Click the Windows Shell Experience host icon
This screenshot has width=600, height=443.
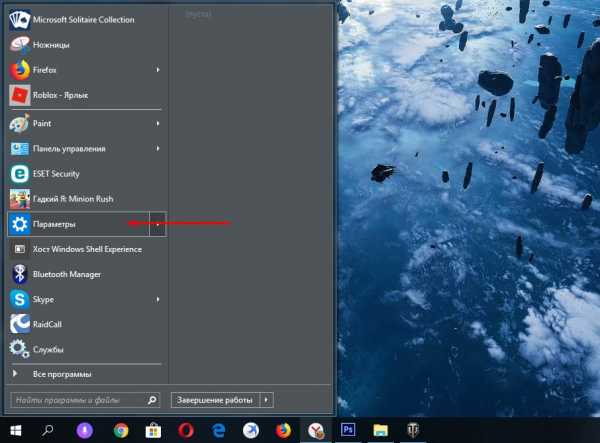(x=20, y=249)
